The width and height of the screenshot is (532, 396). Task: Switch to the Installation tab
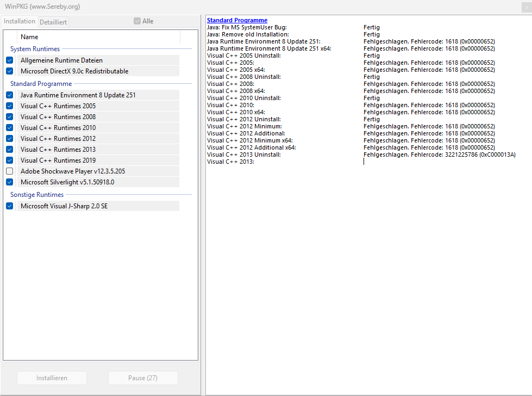tap(20, 21)
